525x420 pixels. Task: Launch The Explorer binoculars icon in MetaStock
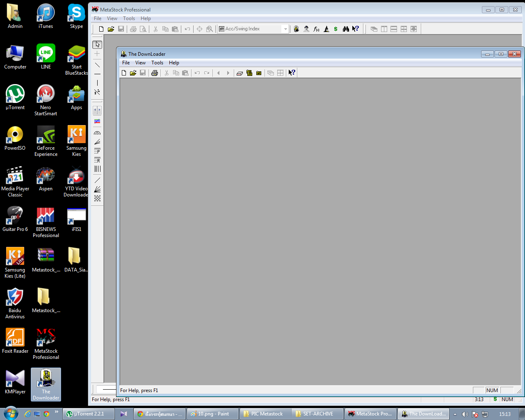[x=346, y=29]
